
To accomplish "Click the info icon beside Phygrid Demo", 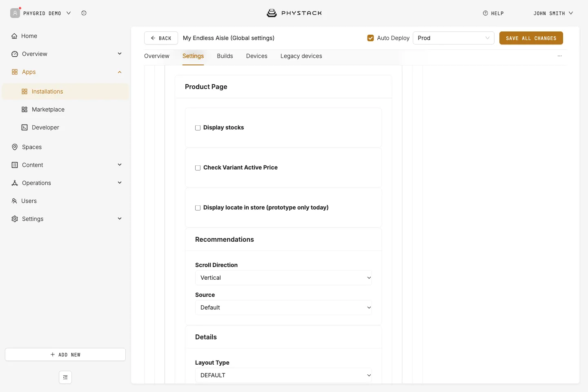I will pyautogui.click(x=84, y=13).
